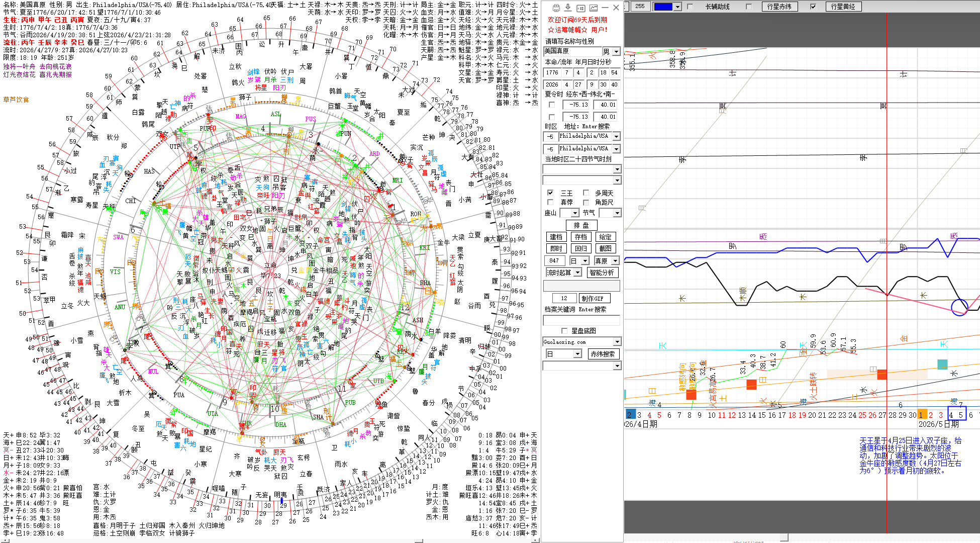Click the printer icon
Screen dimensions: 980x543
(556, 8)
